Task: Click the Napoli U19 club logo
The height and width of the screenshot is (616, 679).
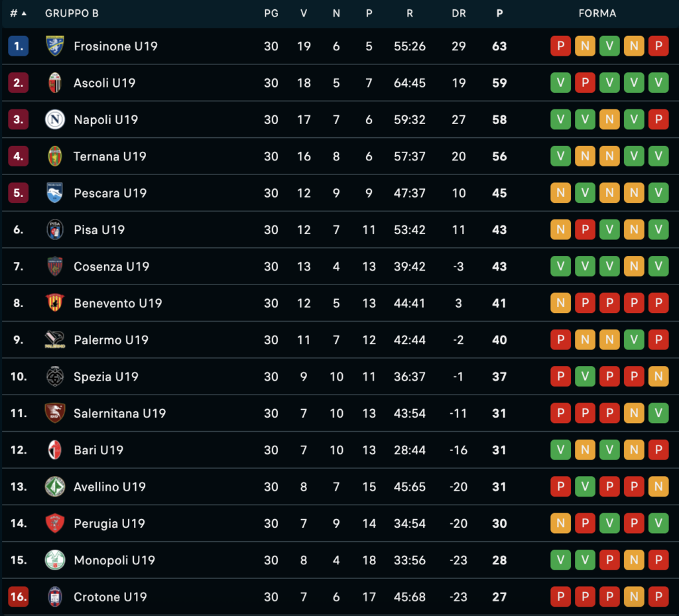Action: pos(55,119)
